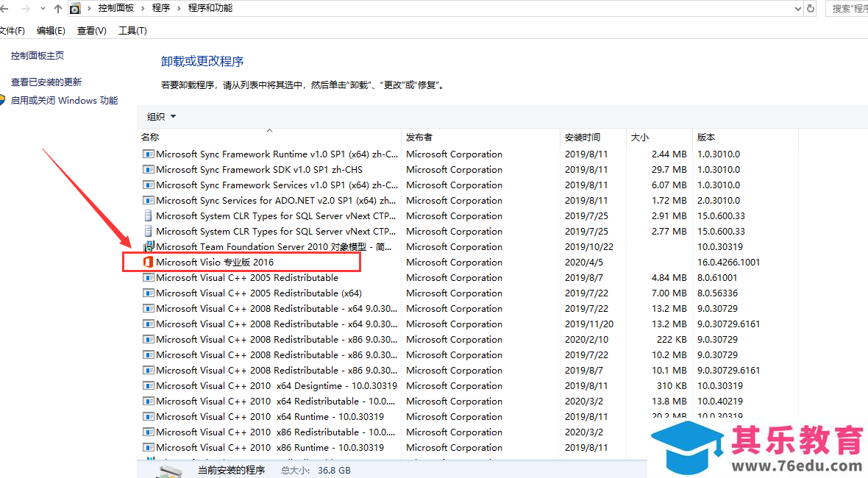Click icon of Visual C++ 2010 x86 Runtime
Image resolution: width=868 pixels, height=478 pixels.
148,448
